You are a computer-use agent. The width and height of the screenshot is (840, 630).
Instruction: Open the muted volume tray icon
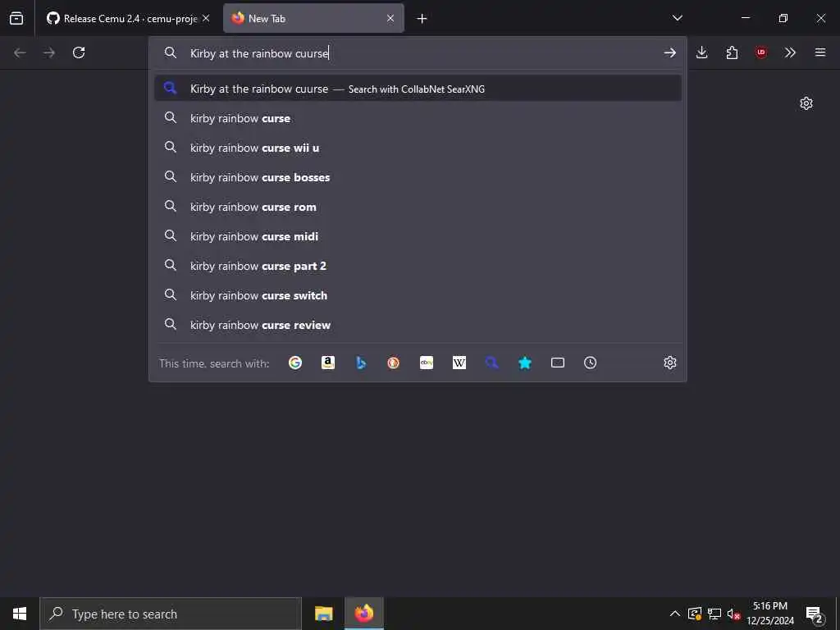coord(733,614)
